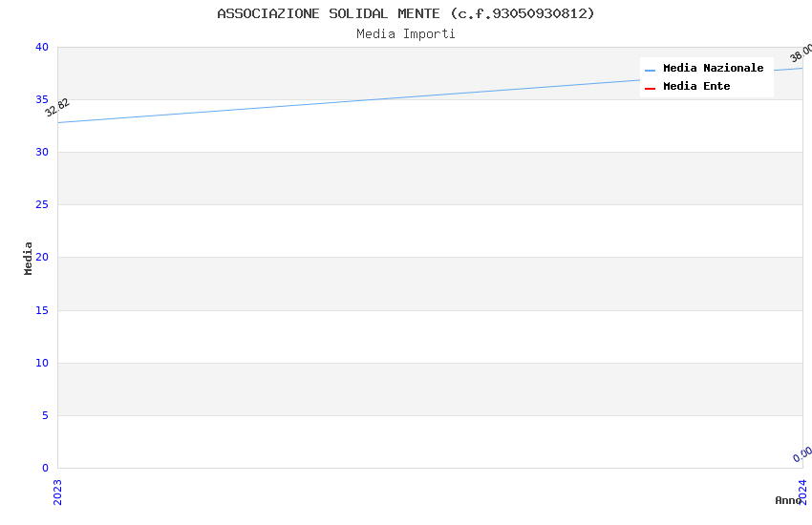The height and width of the screenshot is (525, 812).
Task: Click the blue Media Nazionale legend swatch
Action: click(650, 70)
